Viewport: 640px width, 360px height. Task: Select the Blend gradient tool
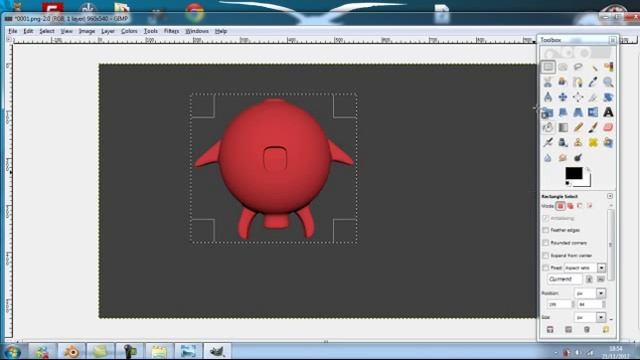(x=563, y=127)
